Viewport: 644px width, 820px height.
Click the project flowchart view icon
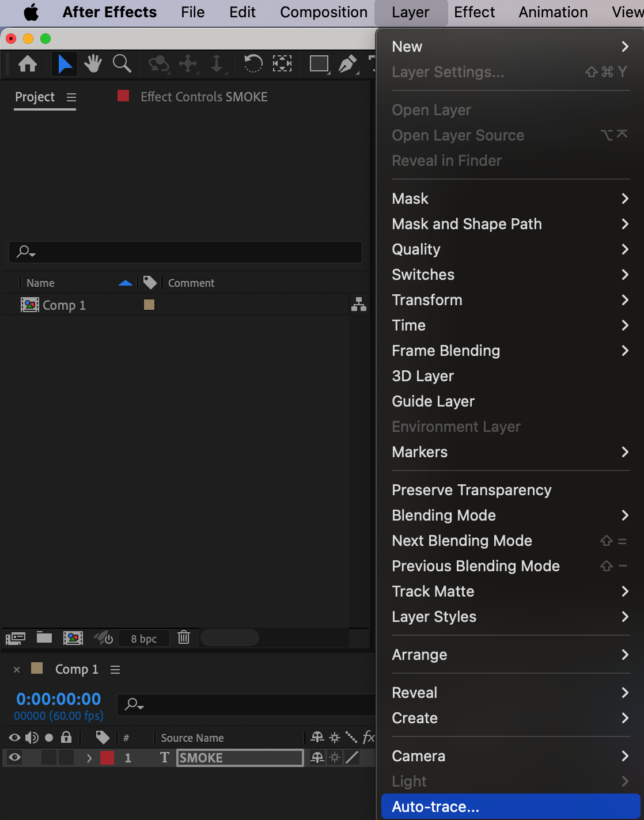(x=359, y=304)
